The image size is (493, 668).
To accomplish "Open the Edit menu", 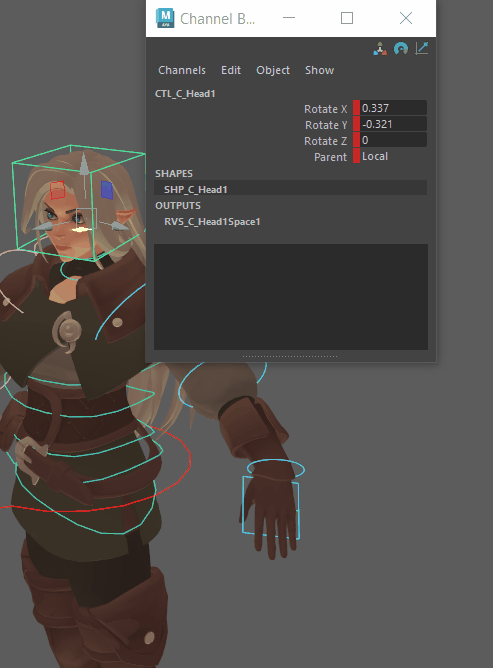I will [x=231, y=70].
